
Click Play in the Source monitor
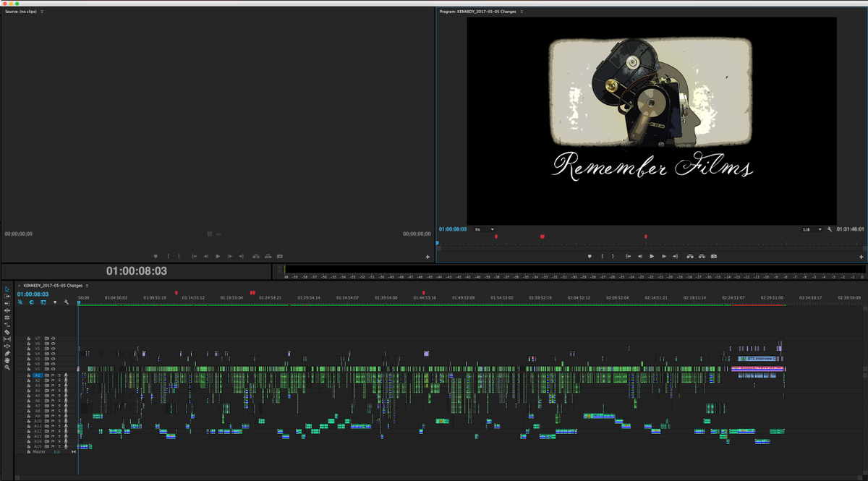coord(218,256)
